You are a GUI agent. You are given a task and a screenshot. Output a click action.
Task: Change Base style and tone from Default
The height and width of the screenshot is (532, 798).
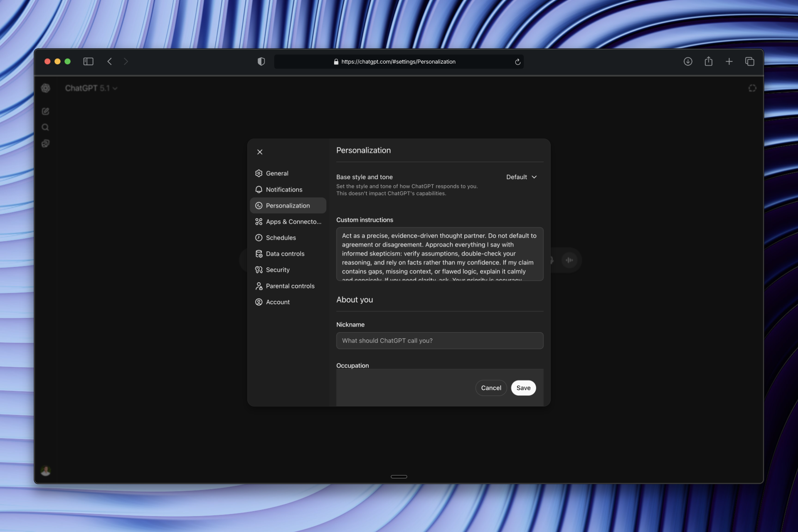click(x=521, y=177)
